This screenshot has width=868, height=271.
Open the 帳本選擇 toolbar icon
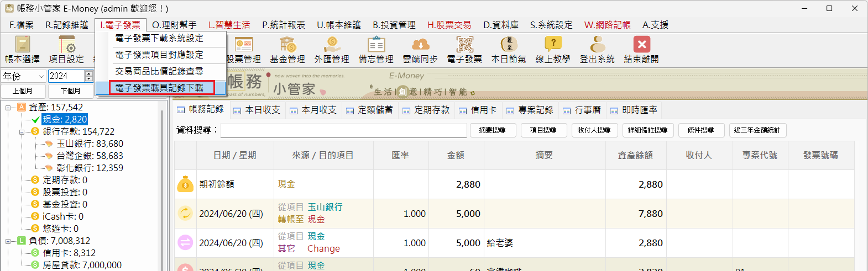22,49
